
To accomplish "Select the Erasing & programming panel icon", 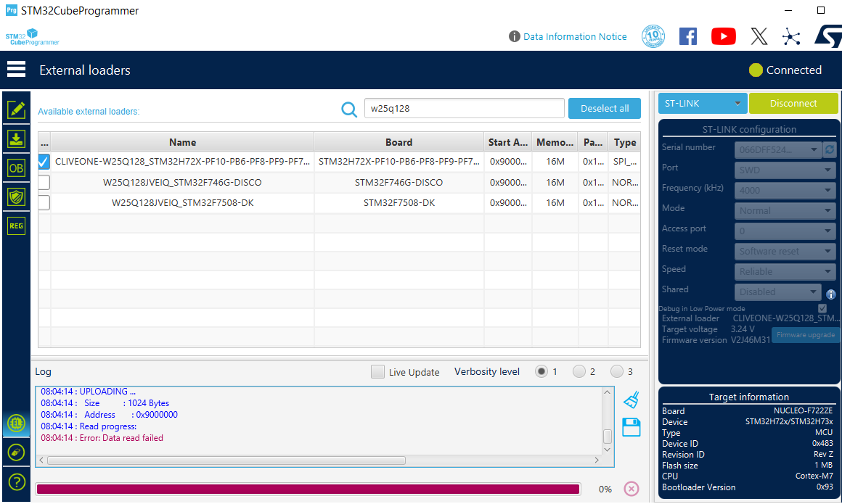I will click(16, 138).
